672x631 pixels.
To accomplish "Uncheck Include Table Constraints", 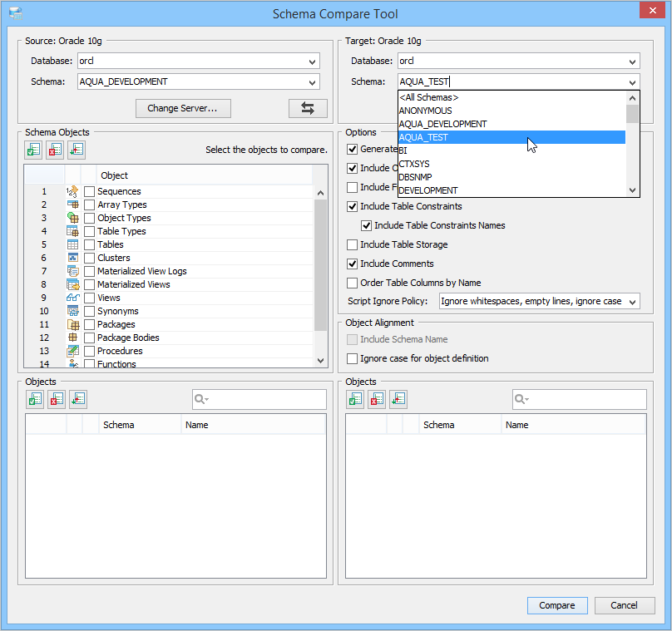I will coord(353,206).
